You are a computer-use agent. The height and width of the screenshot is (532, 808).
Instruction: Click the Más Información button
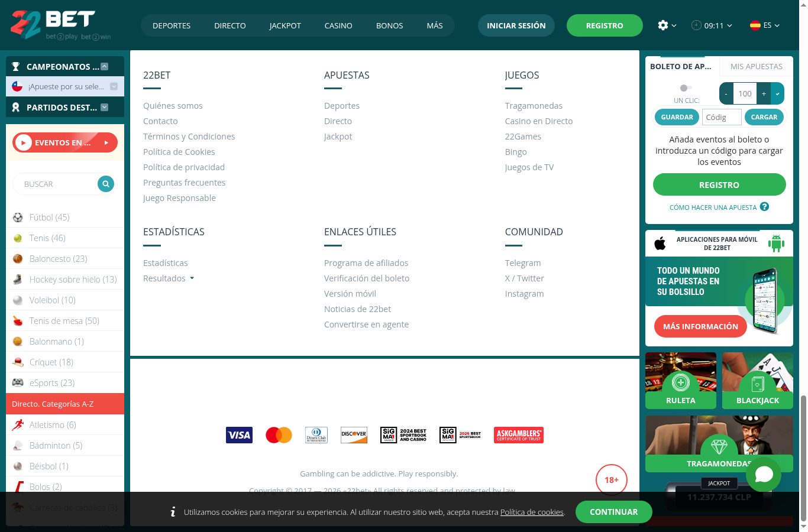700,326
